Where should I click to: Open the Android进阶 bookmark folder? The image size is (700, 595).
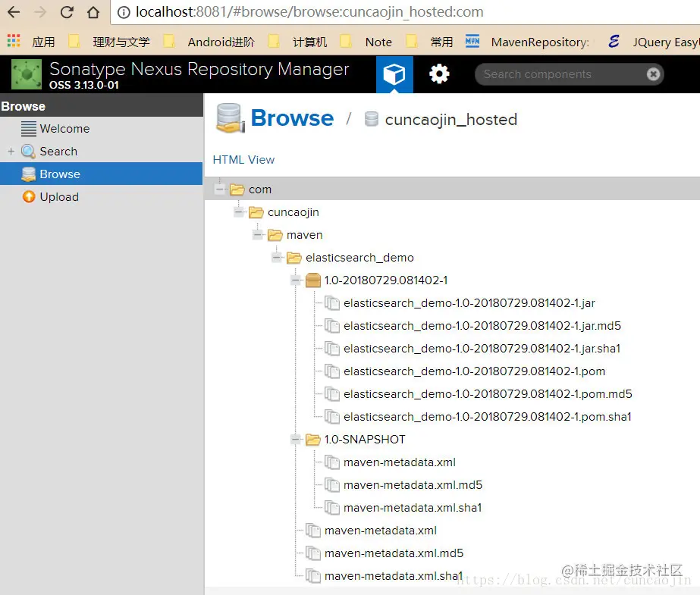[x=209, y=42]
